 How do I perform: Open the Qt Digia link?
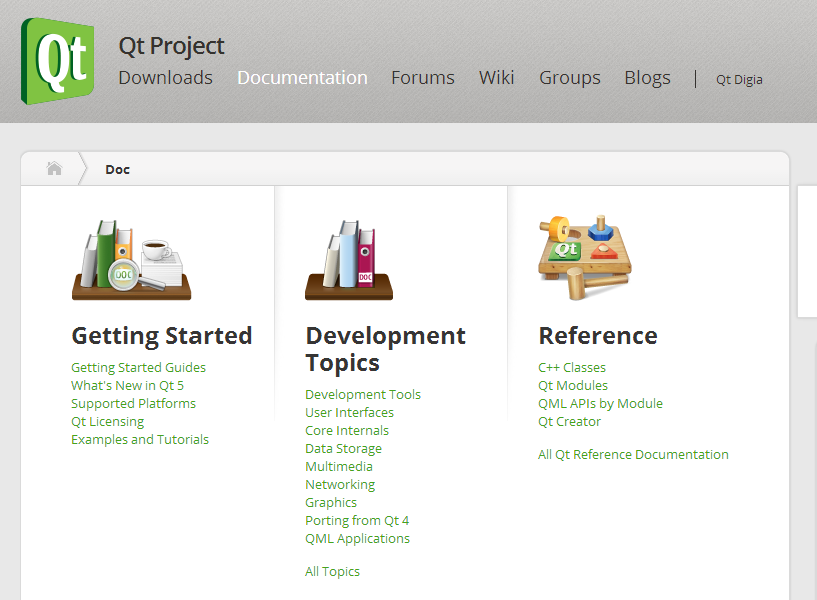[x=739, y=80]
